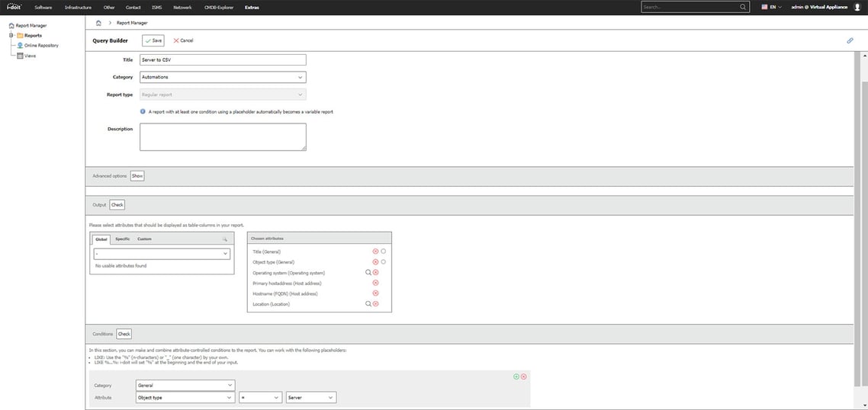Check the Output section
The width and height of the screenshot is (868, 410).
coord(117,205)
